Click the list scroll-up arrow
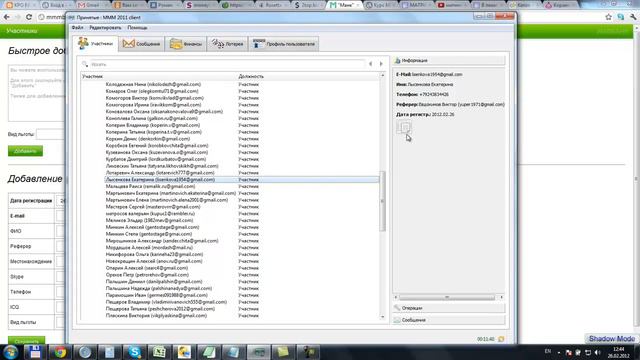 382,76
